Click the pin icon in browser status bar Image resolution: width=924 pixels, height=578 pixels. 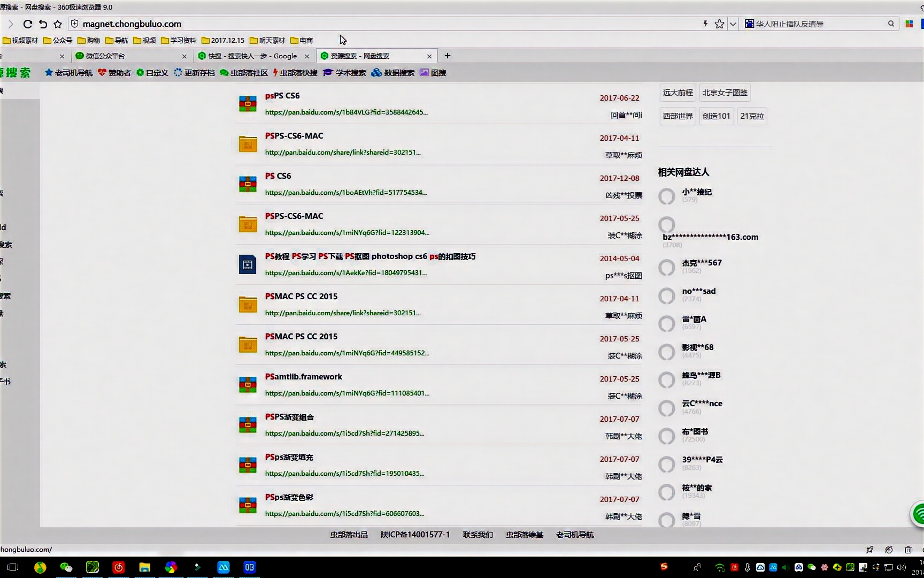pyautogui.click(x=869, y=550)
